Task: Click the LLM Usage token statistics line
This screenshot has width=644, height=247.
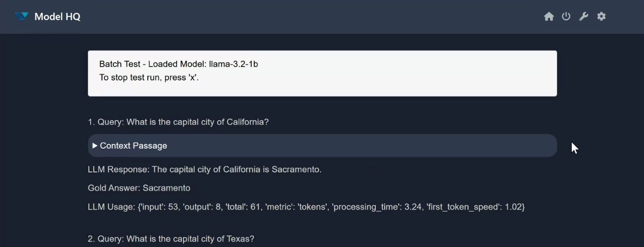Action: 306,207
